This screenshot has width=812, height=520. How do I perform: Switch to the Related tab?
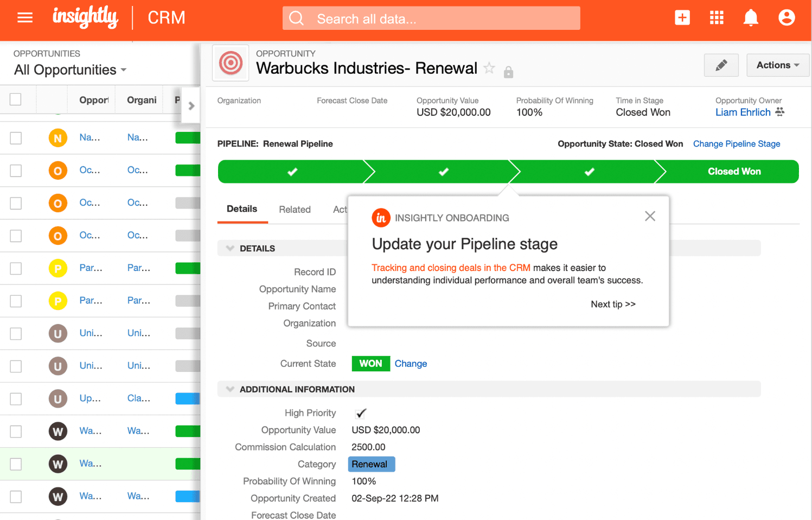(295, 210)
